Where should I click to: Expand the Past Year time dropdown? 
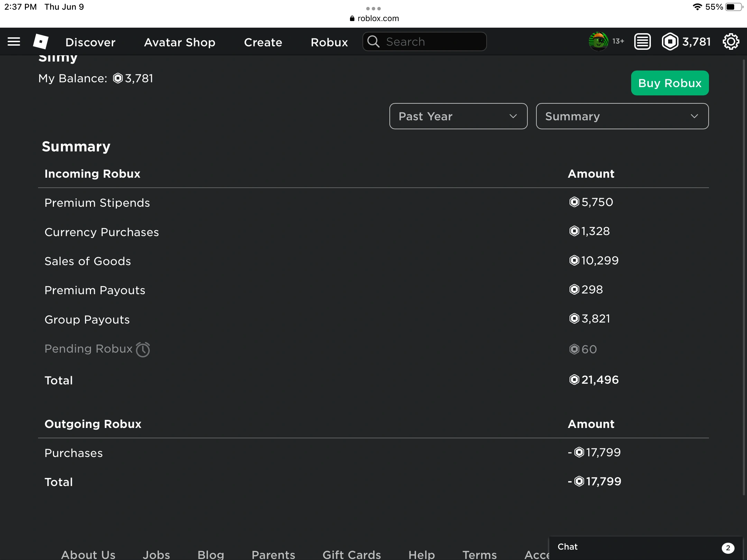458,116
